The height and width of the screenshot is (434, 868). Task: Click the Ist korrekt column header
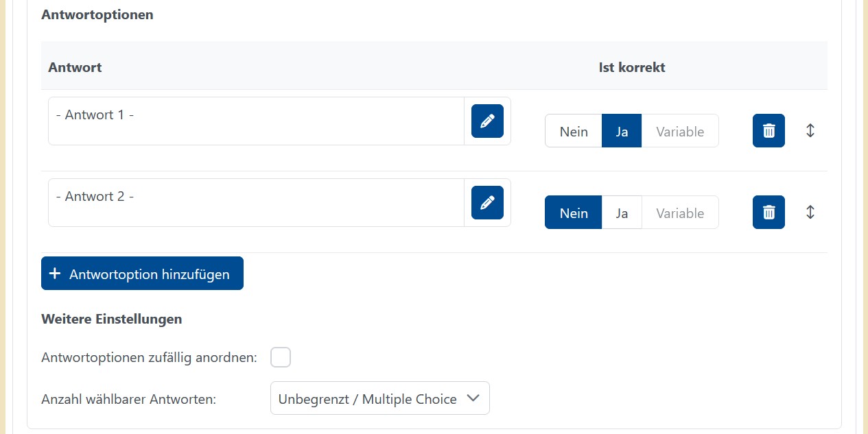(632, 67)
